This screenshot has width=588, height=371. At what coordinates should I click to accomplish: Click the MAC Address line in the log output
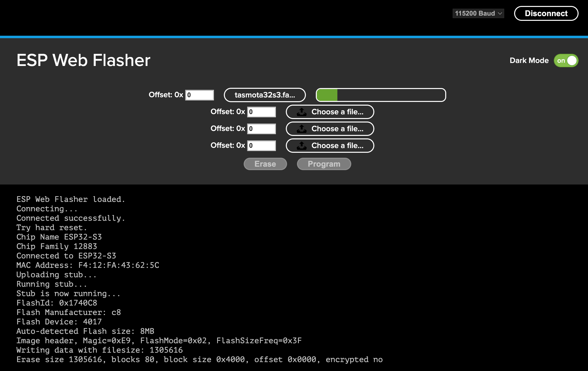point(88,265)
